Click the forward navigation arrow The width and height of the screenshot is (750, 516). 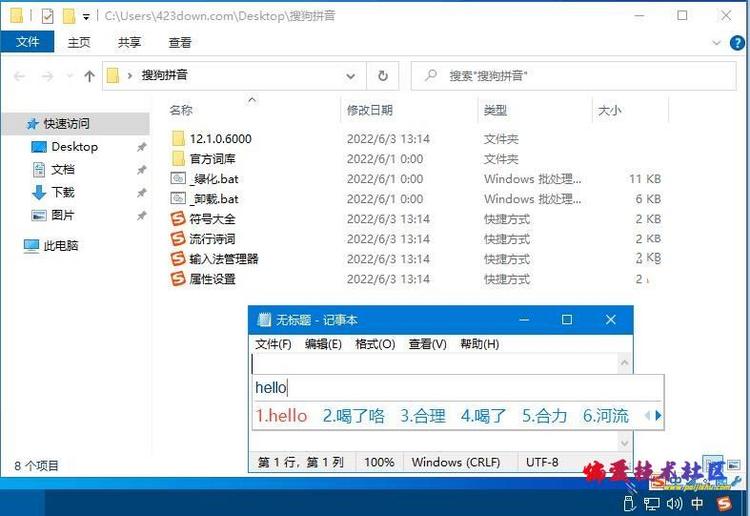[47, 76]
